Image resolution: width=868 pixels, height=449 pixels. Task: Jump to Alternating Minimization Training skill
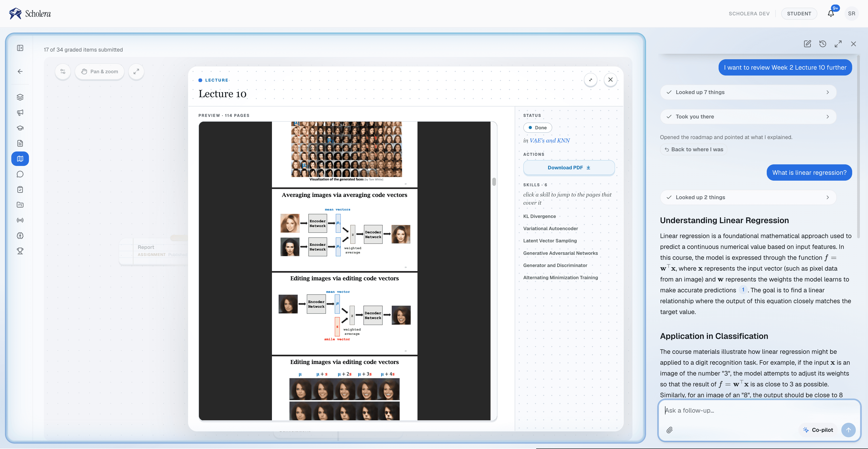tap(560, 277)
